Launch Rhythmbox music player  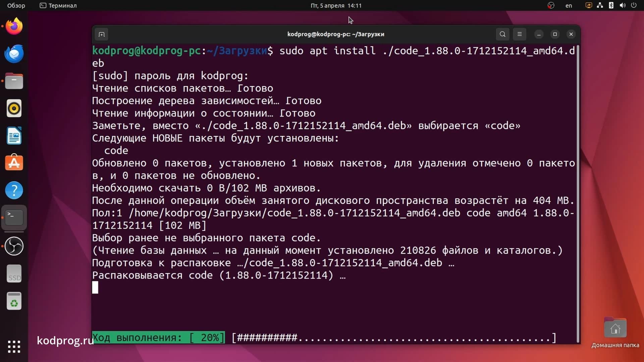(14, 108)
